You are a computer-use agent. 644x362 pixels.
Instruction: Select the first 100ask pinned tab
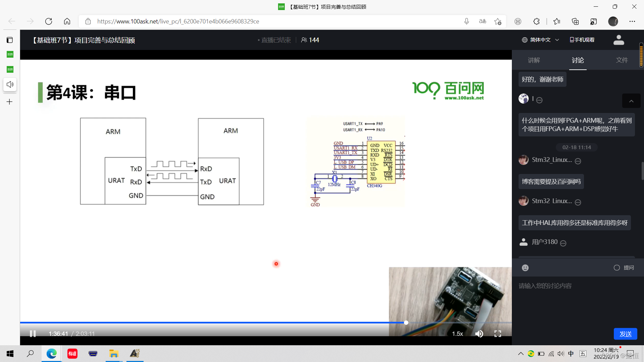click(10, 54)
